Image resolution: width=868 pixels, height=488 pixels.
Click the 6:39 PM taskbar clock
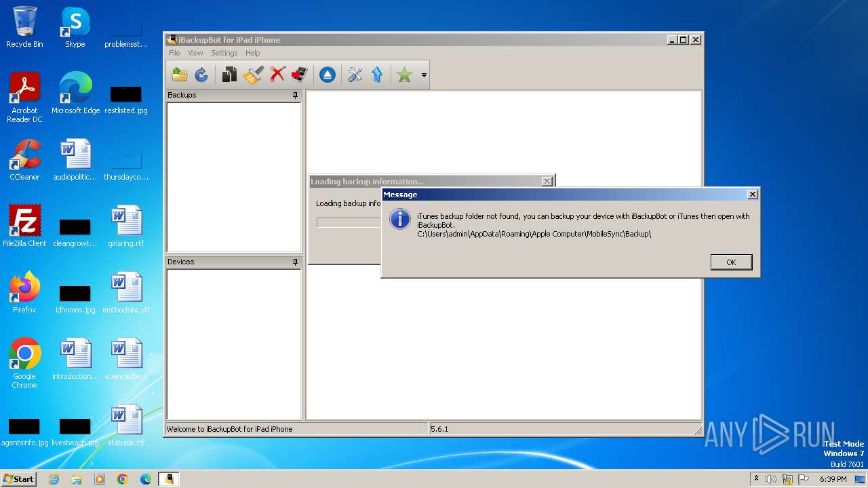coord(833,479)
